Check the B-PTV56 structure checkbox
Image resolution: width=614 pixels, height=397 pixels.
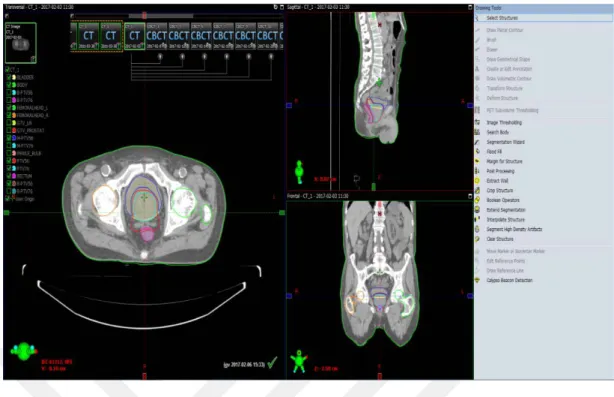[9, 93]
